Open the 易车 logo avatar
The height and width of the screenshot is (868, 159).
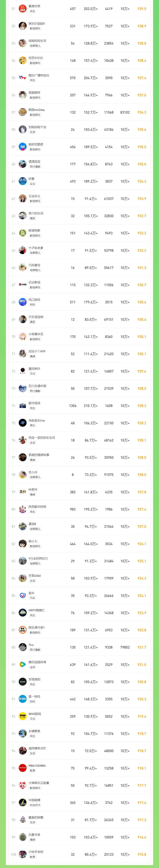click(23, 595)
